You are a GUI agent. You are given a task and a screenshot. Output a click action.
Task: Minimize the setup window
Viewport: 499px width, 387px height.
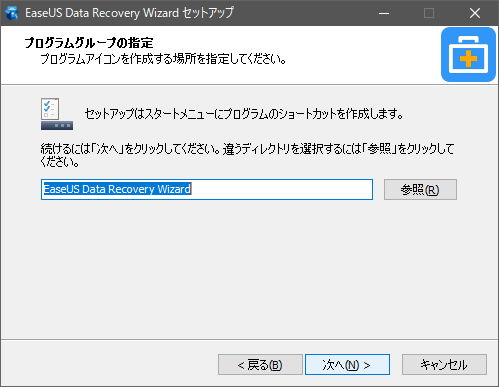[384, 13]
